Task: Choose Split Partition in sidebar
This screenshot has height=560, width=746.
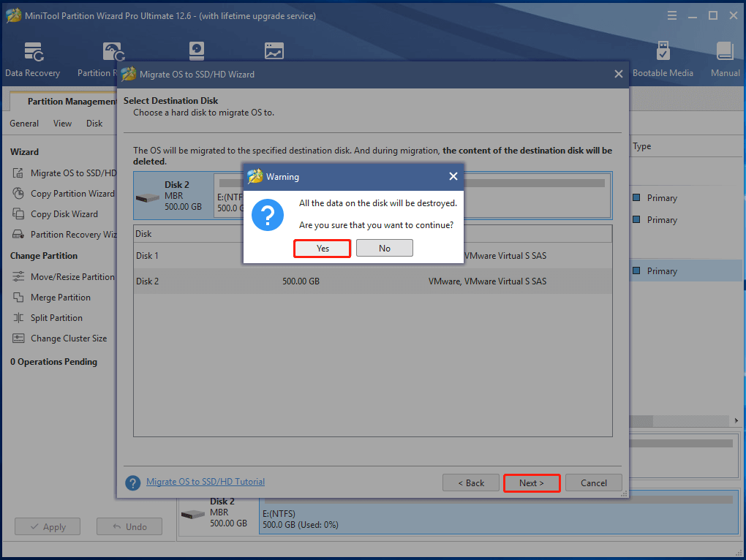Action: pyautogui.click(x=48, y=317)
